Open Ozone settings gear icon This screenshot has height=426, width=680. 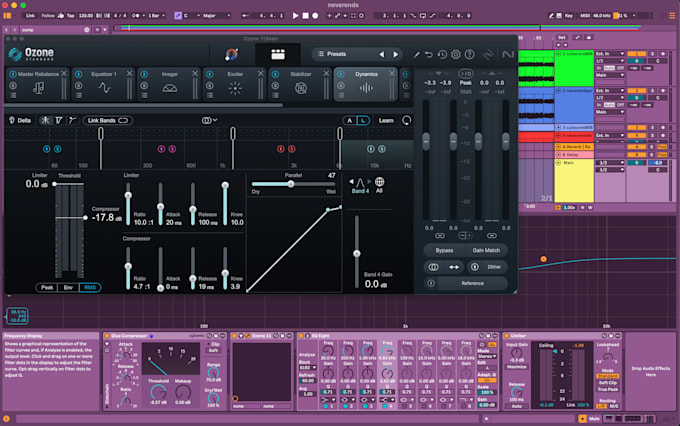(x=455, y=54)
